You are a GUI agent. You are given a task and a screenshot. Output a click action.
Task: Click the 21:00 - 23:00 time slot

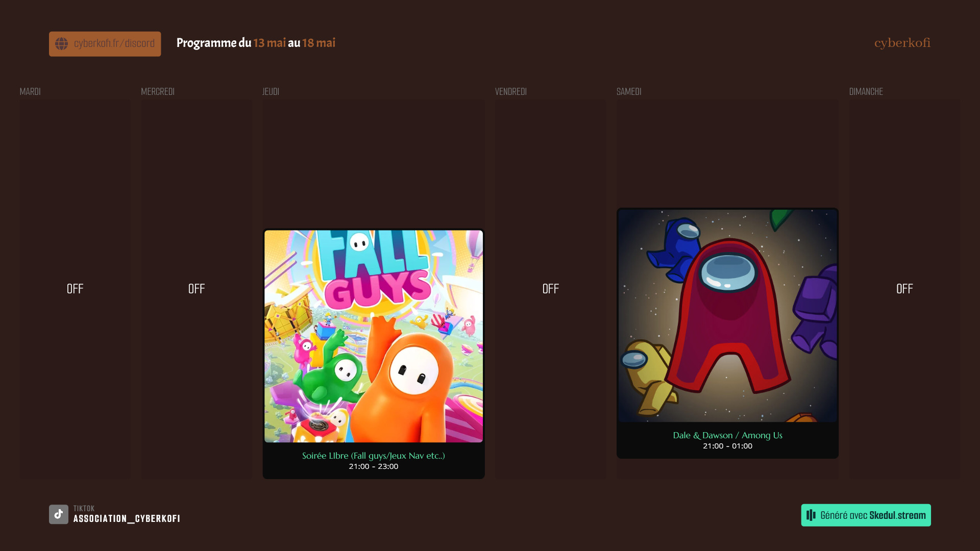coord(373,466)
